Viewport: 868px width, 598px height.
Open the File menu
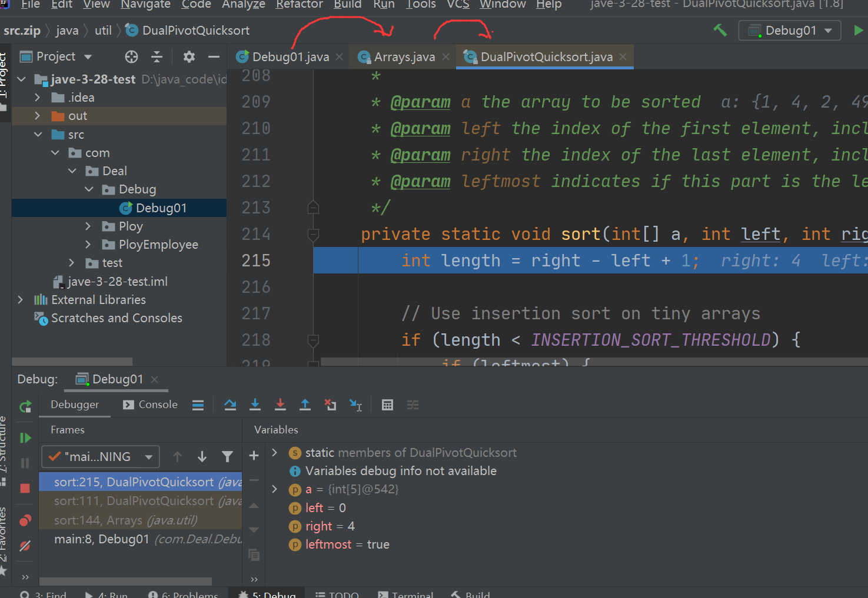(30, 5)
